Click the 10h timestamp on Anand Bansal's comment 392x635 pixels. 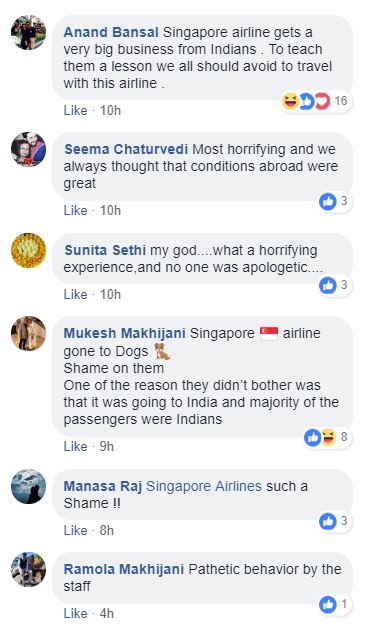point(110,111)
